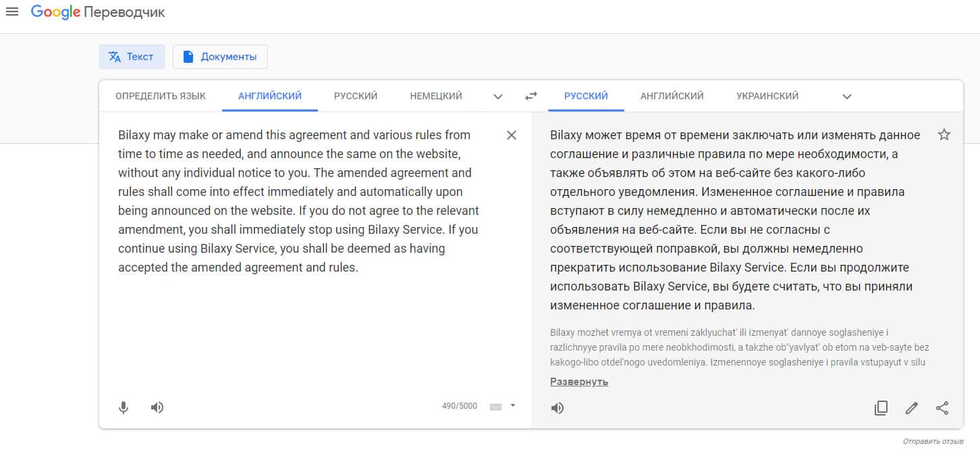Copy the translation to clipboard
Screen dimensions: 980x454
[881, 408]
